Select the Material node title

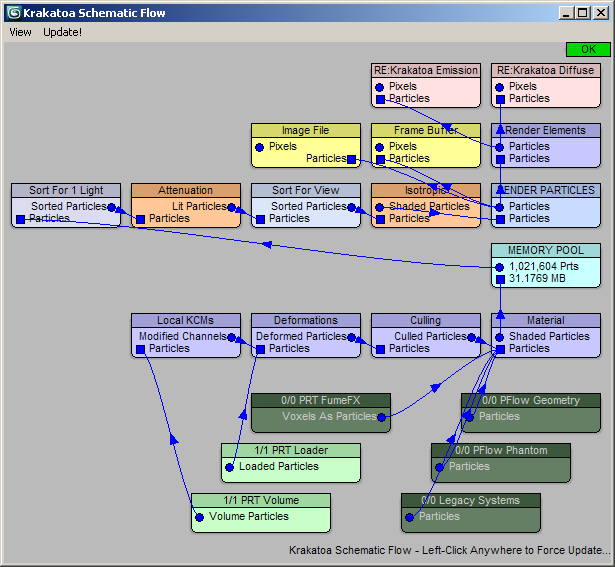pos(545,320)
